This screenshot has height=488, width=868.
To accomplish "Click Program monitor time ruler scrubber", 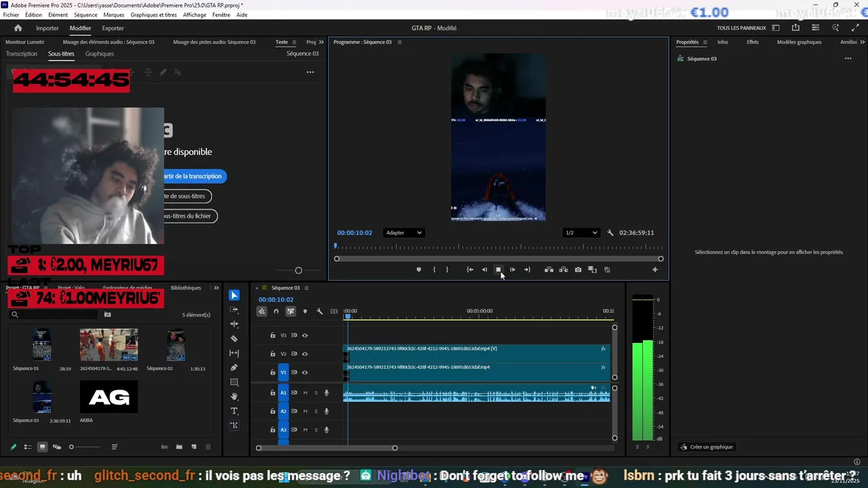I will click(x=335, y=246).
